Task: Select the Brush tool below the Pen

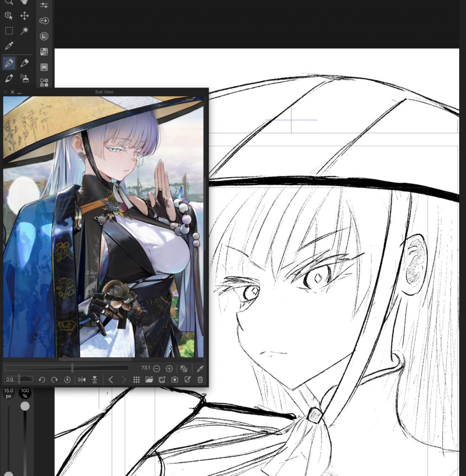Action: pyautogui.click(x=9, y=78)
